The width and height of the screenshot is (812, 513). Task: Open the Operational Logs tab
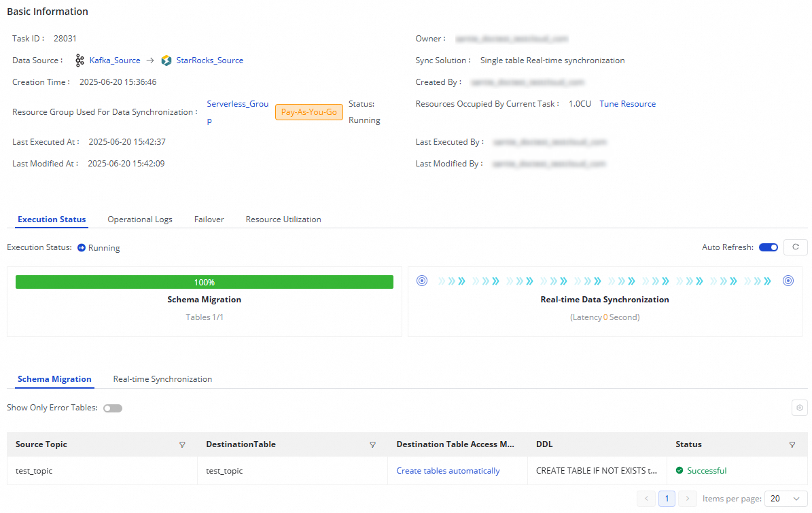[x=140, y=219]
